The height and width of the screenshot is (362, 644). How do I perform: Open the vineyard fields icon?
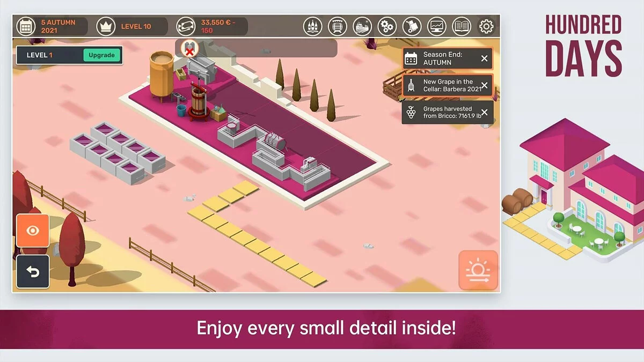(x=362, y=26)
